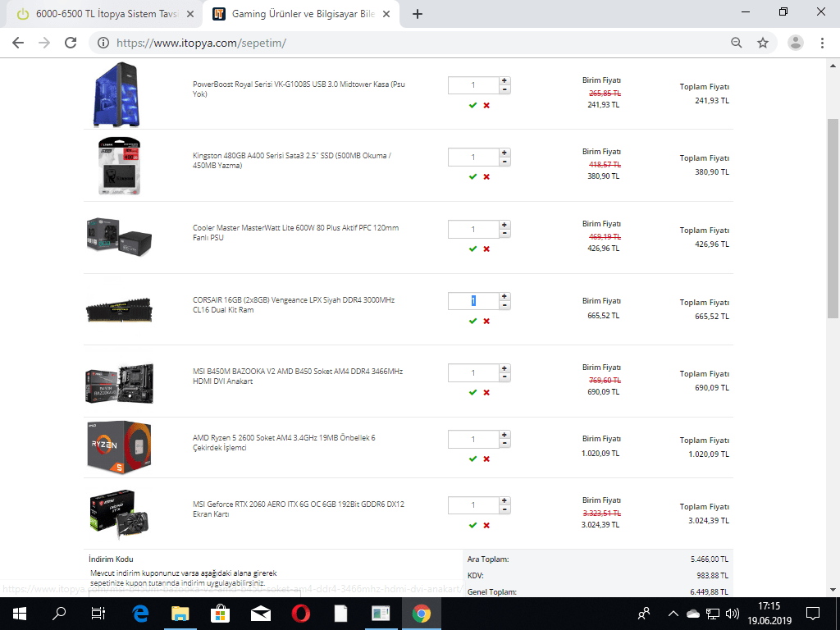
Task: Decrease Ryzen 5 2600 quantity with minus
Action: click(504, 443)
